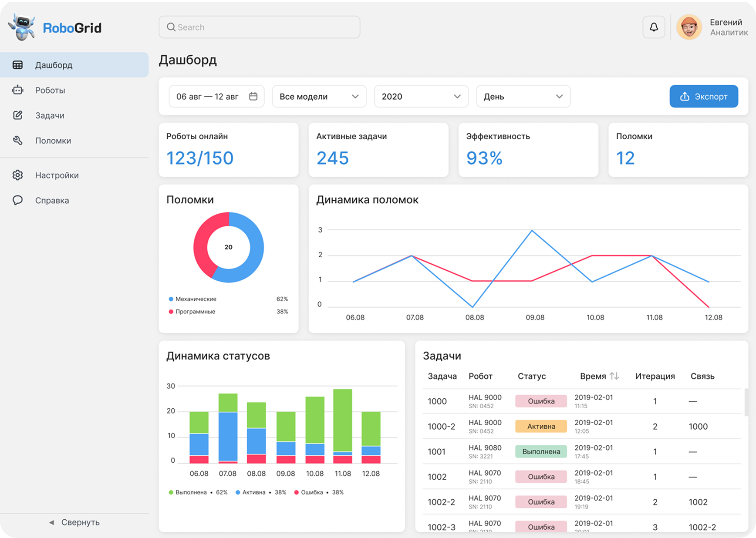Click the Экспорт button
This screenshot has height=538, width=756.
point(704,96)
